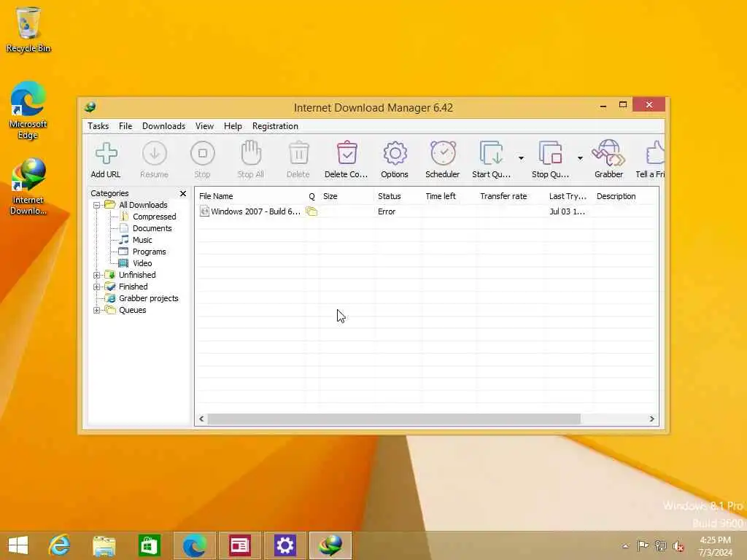747x560 pixels.
Task: Open Windows Store from taskbar
Action: pos(149,545)
